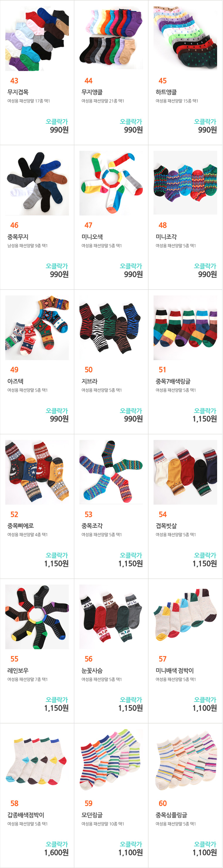View the 모던링글 striped socks thumbnail
The height and width of the screenshot is (868, 223).
[x=111, y=761]
